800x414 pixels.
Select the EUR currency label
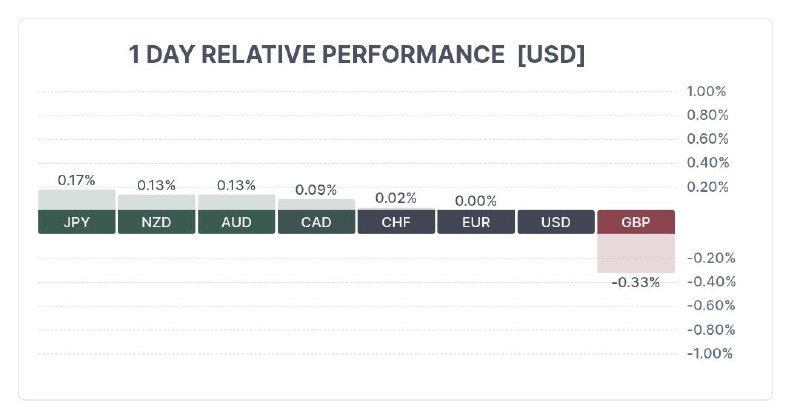click(476, 222)
